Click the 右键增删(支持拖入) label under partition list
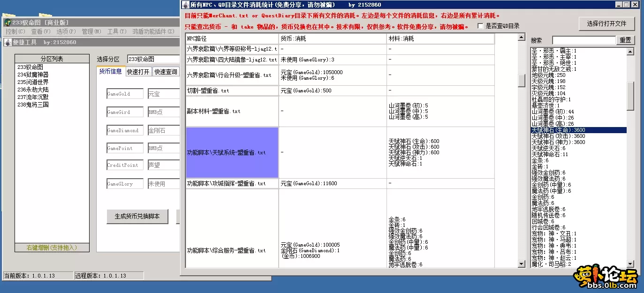644x293 pixels. (52, 248)
